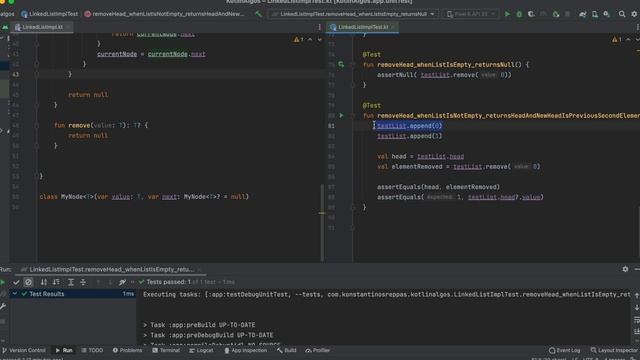Open tab options menu of left editor

[319, 27]
